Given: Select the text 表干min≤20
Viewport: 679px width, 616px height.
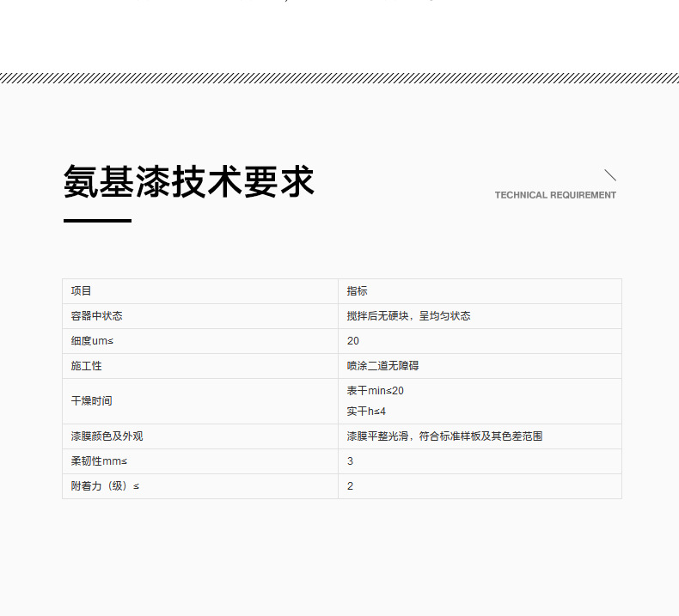Looking at the screenshot, I should [375, 391].
